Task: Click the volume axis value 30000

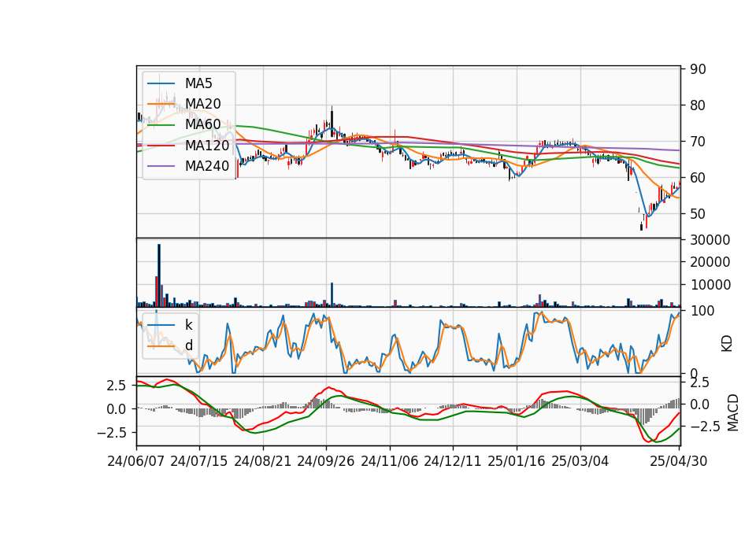Action: (710, 239)
